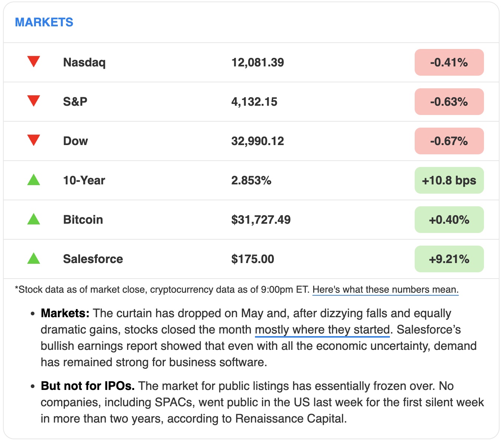Select the Nasdaq -0.41% change badge
This screenshot has width=504, height=440.
point(449,62)
